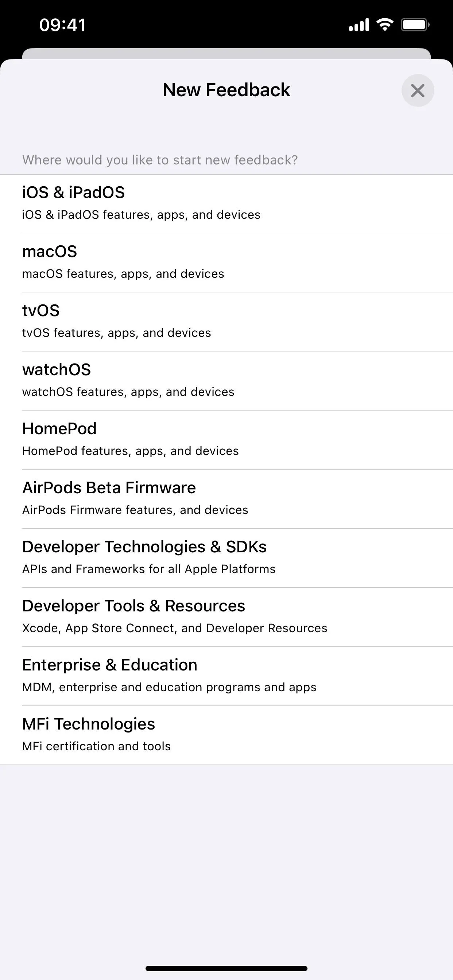Choose the macOS feedback option

(x=226, y=263)
